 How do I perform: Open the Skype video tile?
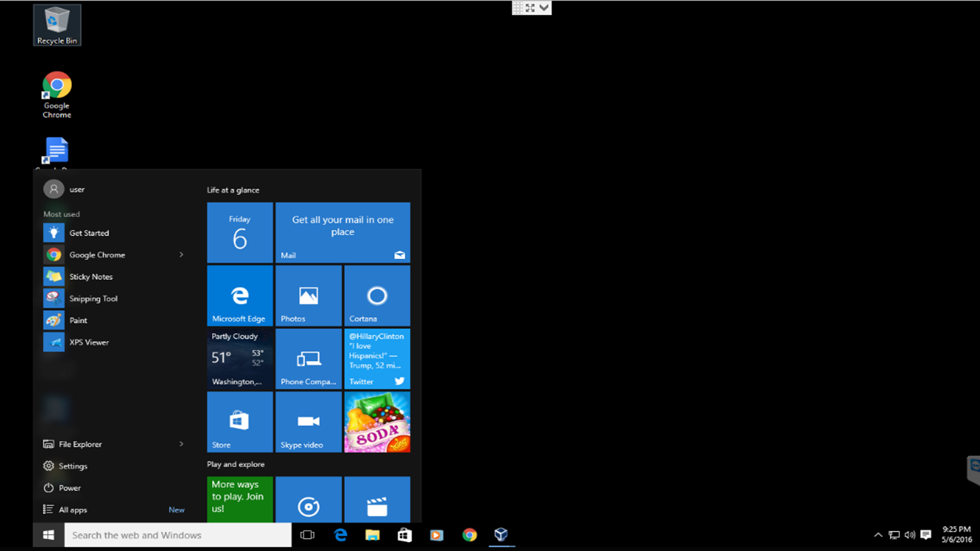point(308,422)
